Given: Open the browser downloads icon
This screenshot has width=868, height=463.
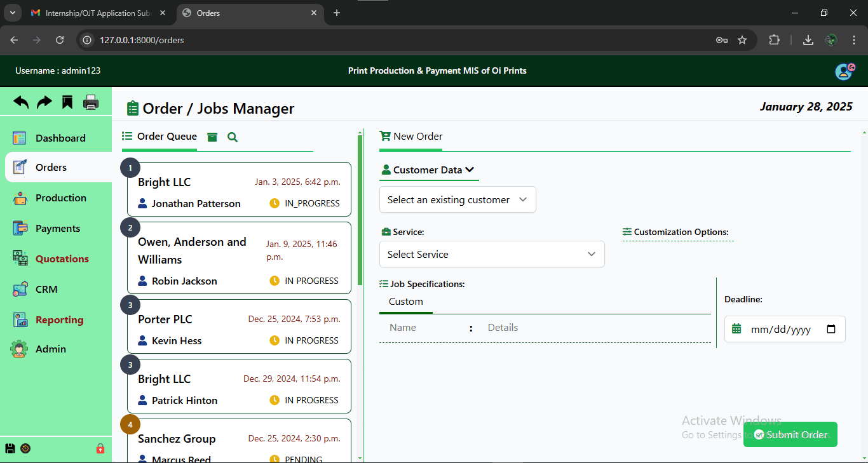Looking at the screenshot, I should 808,40.
